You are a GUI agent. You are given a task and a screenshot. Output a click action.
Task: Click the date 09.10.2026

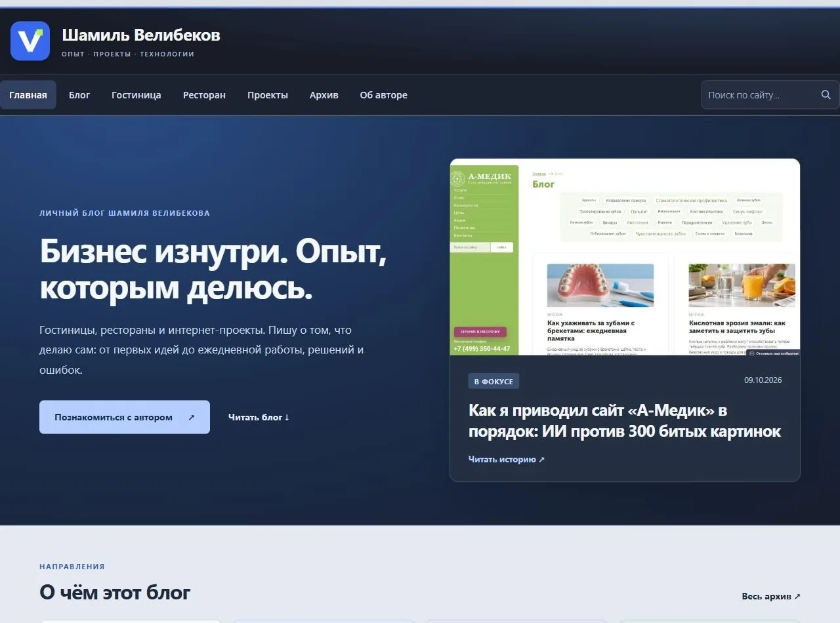[763, 380]
